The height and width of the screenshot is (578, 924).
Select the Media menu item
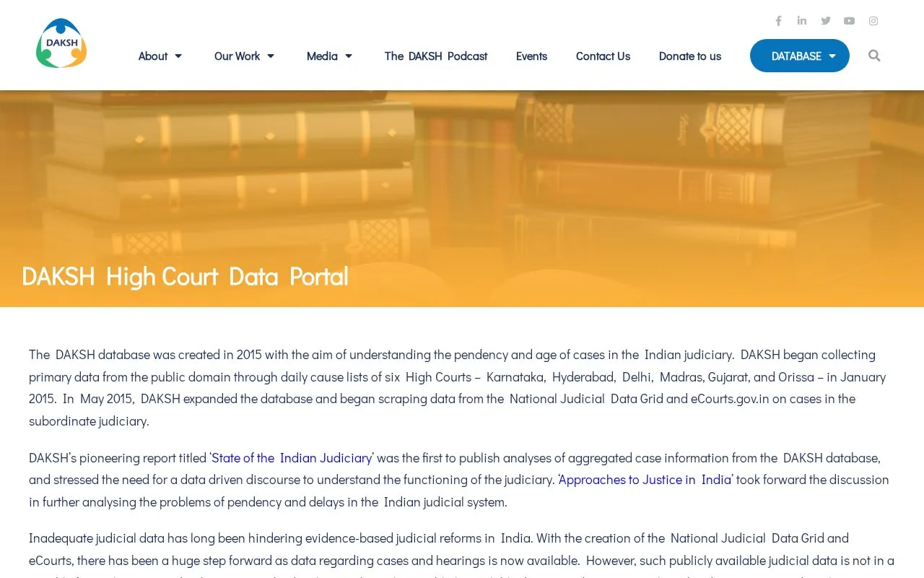point(322,56)
